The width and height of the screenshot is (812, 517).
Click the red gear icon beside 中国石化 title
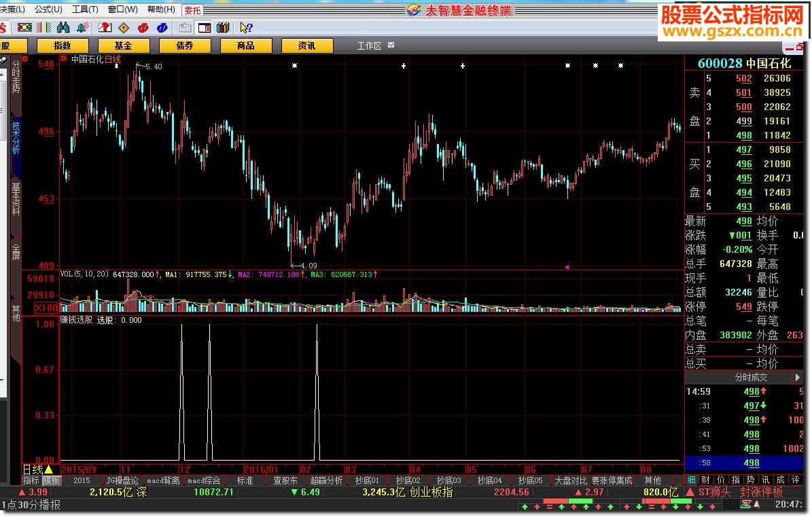tap(64, 59)
